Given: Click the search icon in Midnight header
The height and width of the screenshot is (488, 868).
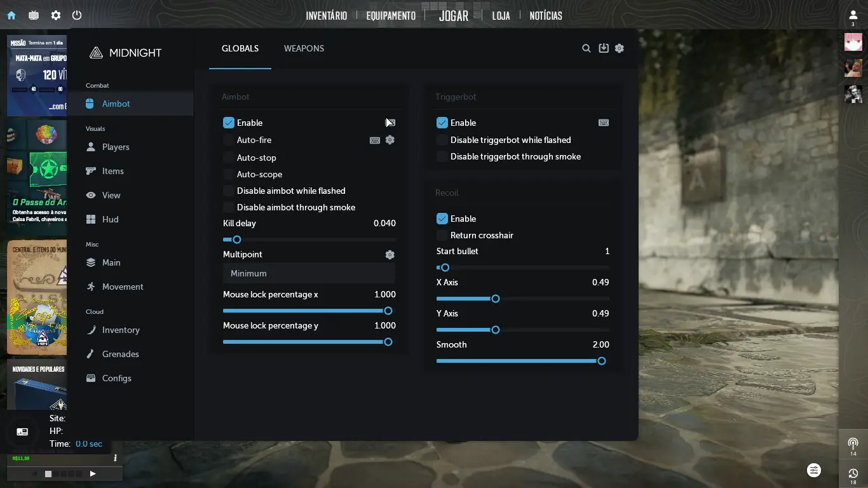Looking at the screenshot, I should coord(587,48).
